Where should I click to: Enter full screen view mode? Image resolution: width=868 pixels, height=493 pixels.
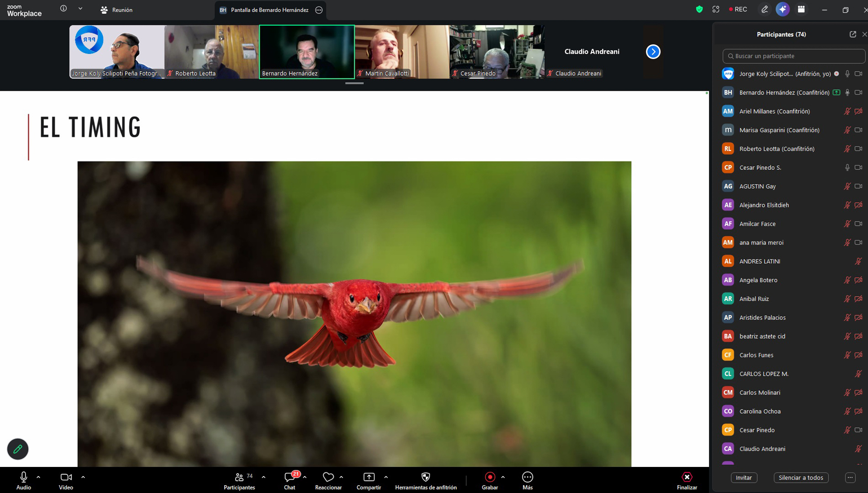[716, 9]
